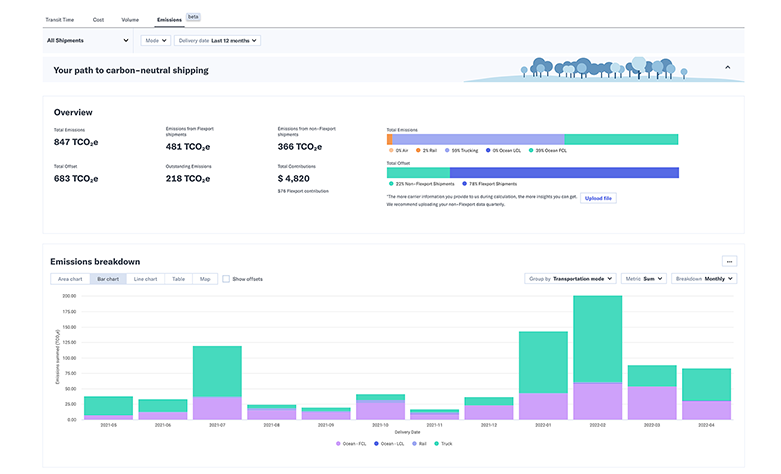Click the 2021-12 axis label
The width and height of the screenshot is (781, 474).
(489, 425)
